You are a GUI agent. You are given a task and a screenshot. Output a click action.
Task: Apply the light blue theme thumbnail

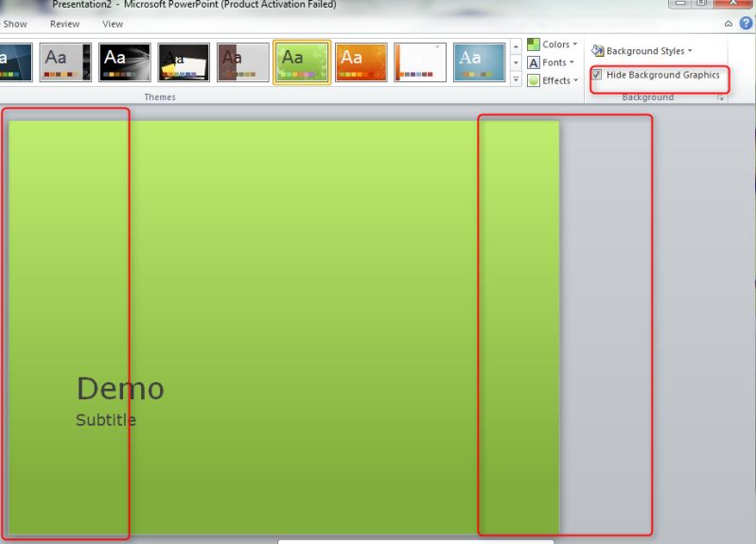(480, 62)
